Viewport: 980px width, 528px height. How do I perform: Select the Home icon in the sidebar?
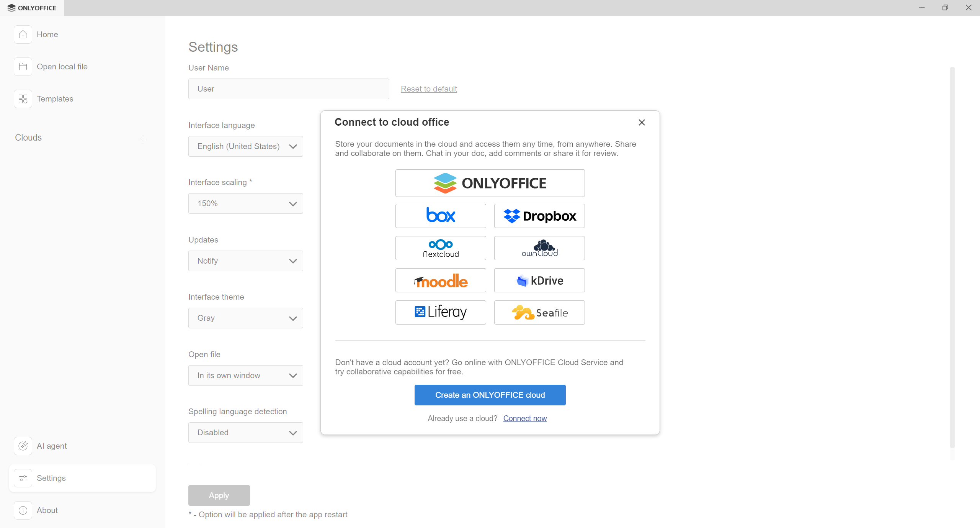23,34
